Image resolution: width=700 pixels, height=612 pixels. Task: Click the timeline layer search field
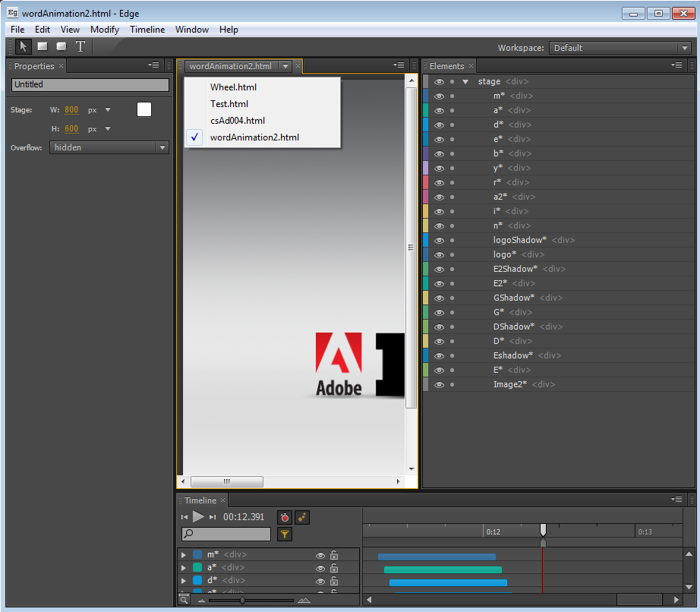coord(226,534)
